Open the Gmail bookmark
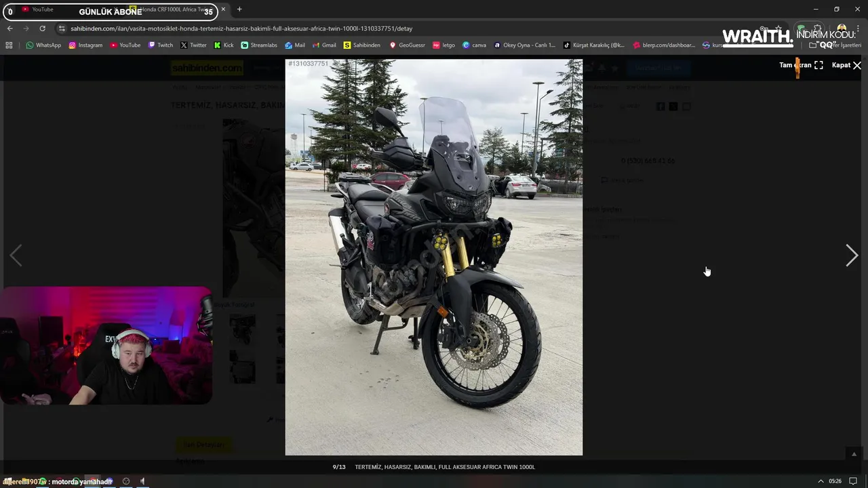The width and height of the screenshot is (868, 488). pos(324,45)
